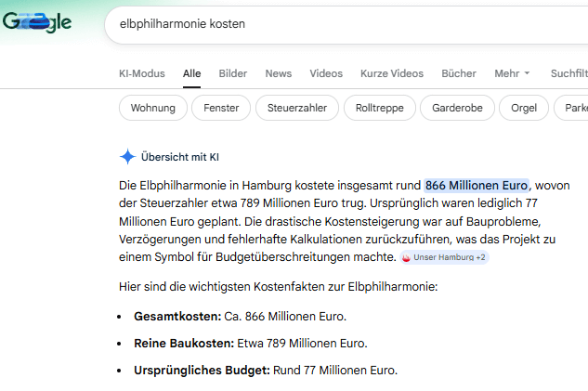
Task: Open the Suchfilter options
Action: 568,73
